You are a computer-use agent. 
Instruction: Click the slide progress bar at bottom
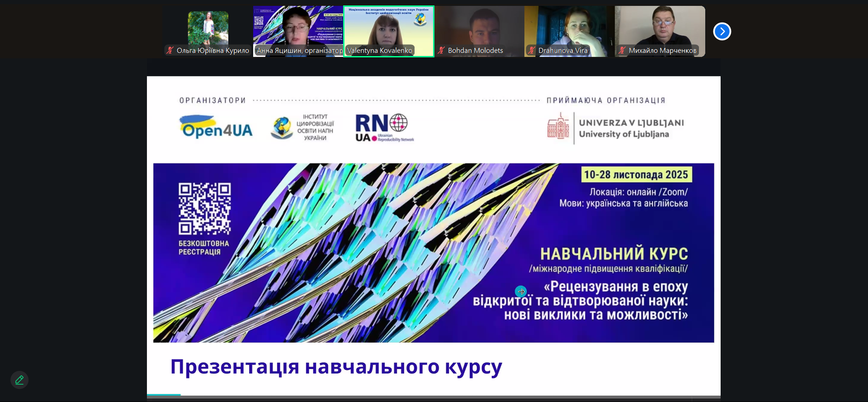point(434,395)
